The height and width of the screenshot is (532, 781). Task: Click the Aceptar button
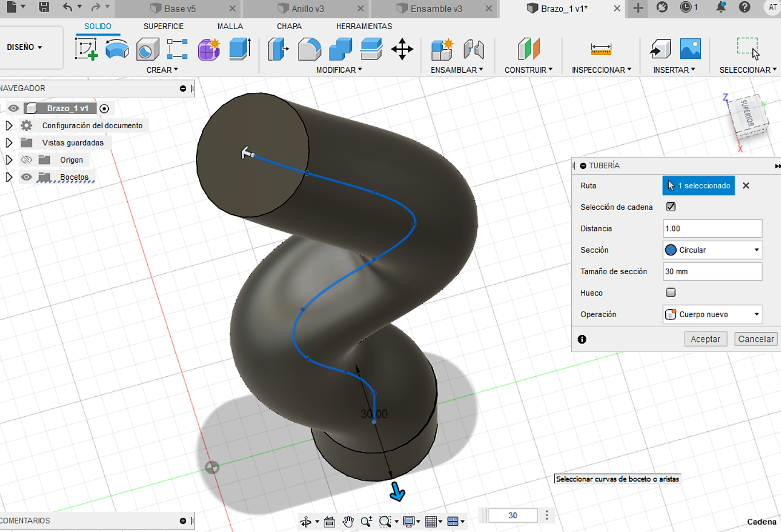705,339
